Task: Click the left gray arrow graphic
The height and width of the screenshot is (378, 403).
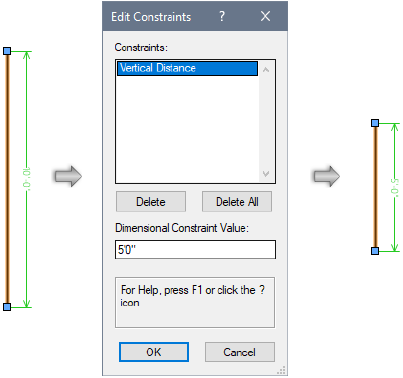Action: [x=68, y=176]
